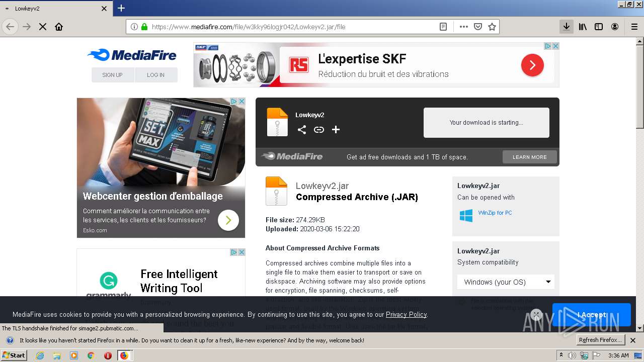The width and height of the screenshot is (644, 362).
Task: Open Chrome from taskbar
Action: [91, 355]
